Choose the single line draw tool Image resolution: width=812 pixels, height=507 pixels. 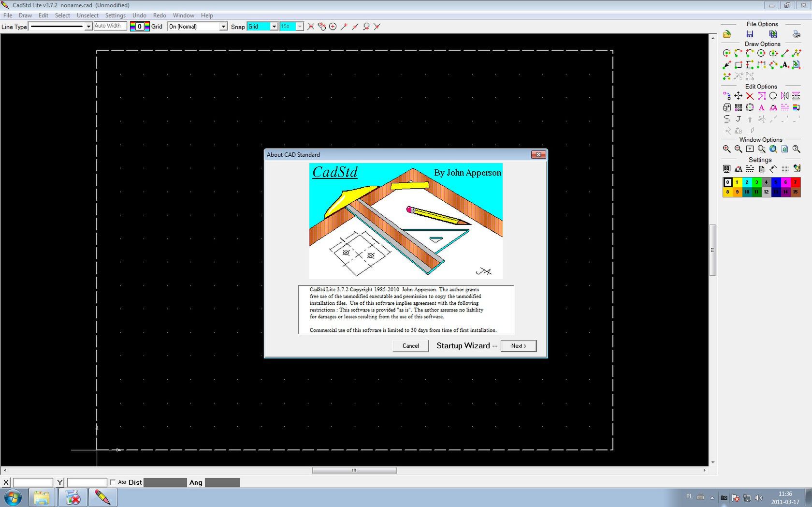tap(784, 53)
